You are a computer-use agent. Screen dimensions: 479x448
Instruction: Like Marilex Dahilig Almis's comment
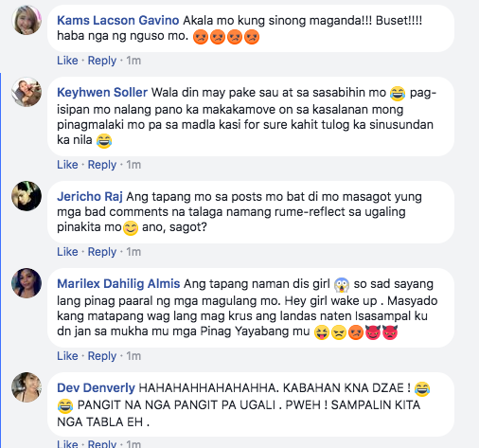[67, 356]
